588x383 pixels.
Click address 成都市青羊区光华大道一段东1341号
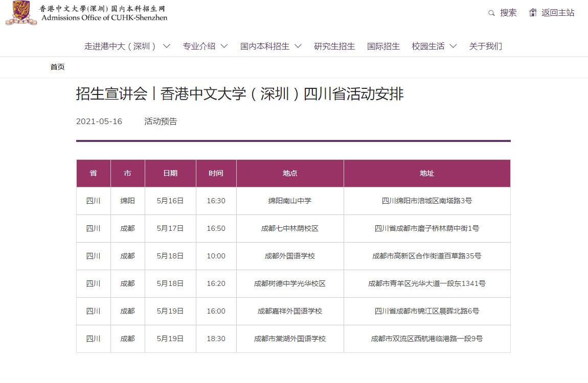pos(427,283)
